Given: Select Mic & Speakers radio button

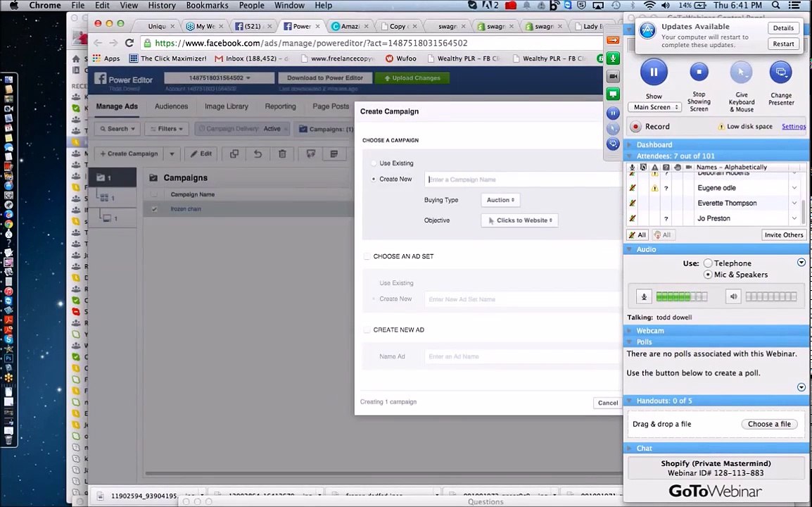Looking at the screenshot, I should pyautogui.click(x=707, y=275).
